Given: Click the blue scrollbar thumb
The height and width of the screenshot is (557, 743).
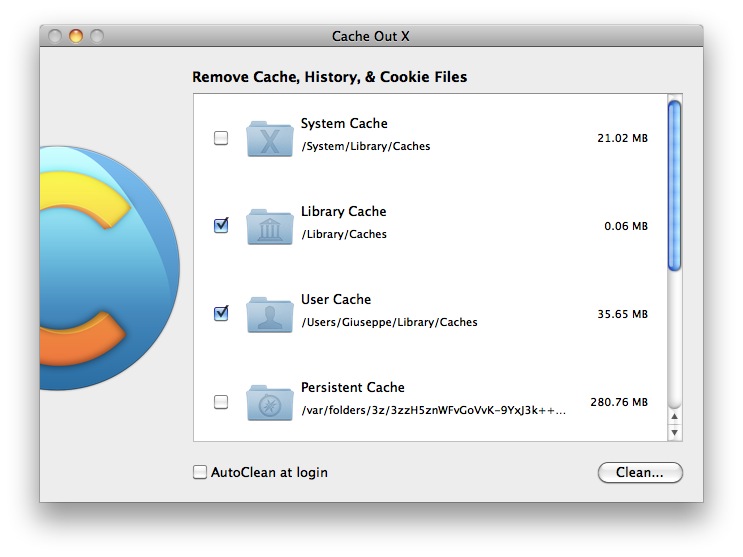Looking at the screenshot, I should point(674,185).
